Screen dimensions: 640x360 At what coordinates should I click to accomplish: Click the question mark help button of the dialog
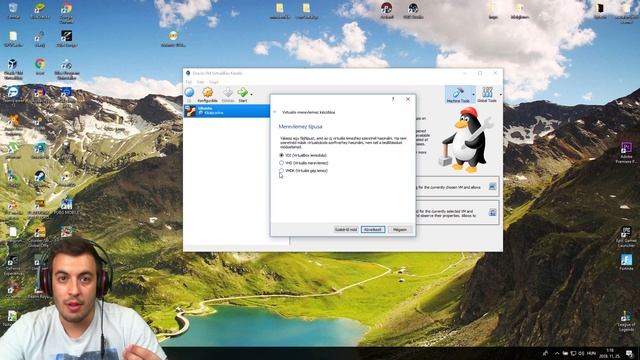(x=393, y=99)
